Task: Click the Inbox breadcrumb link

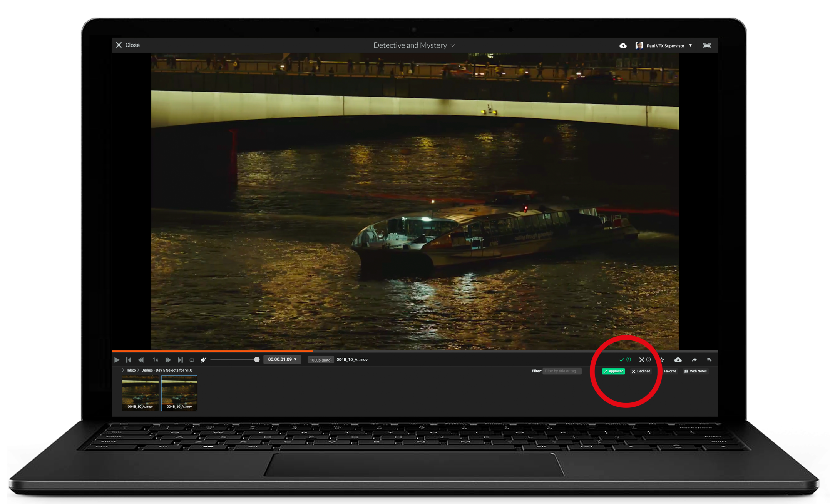Action: click(x=131, y=370)
